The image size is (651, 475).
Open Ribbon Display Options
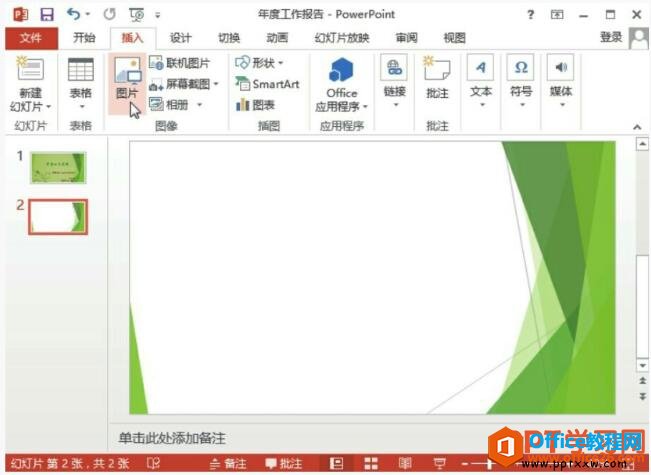click(557, 15)
